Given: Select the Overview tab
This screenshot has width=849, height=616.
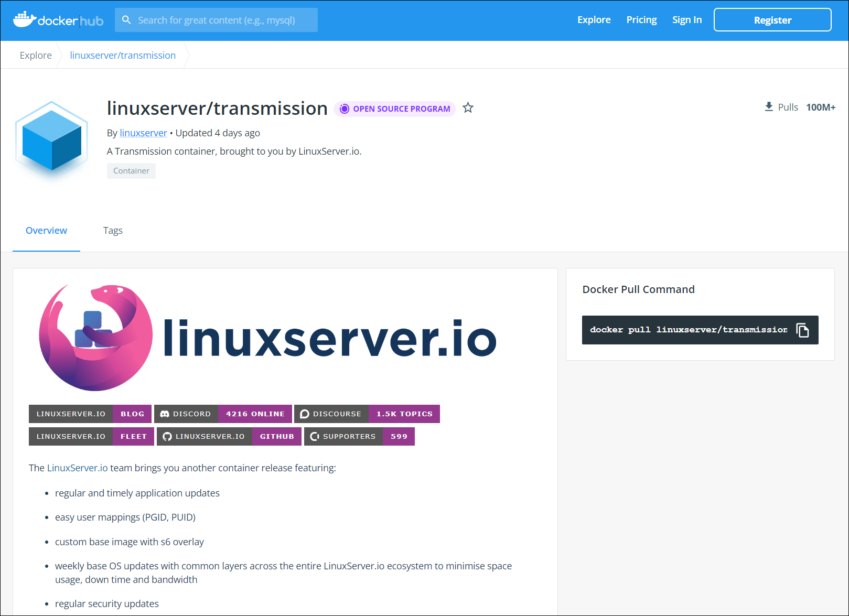Looking at the screenshot, I should pos(46,231).
